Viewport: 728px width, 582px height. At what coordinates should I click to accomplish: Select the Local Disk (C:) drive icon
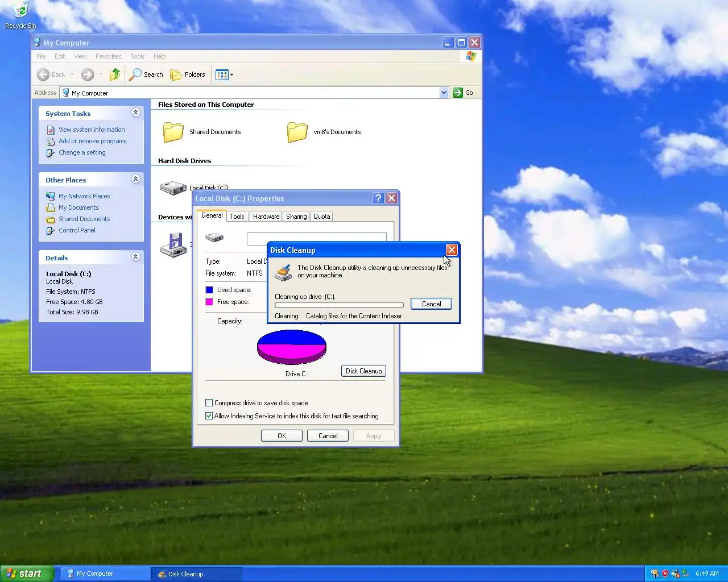(x=173, y=188)
